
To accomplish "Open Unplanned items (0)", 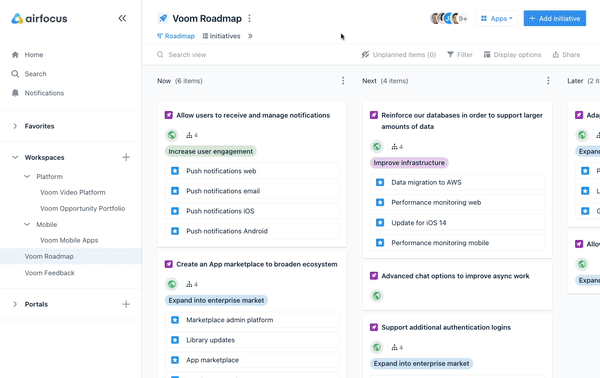I will (398, 55).
